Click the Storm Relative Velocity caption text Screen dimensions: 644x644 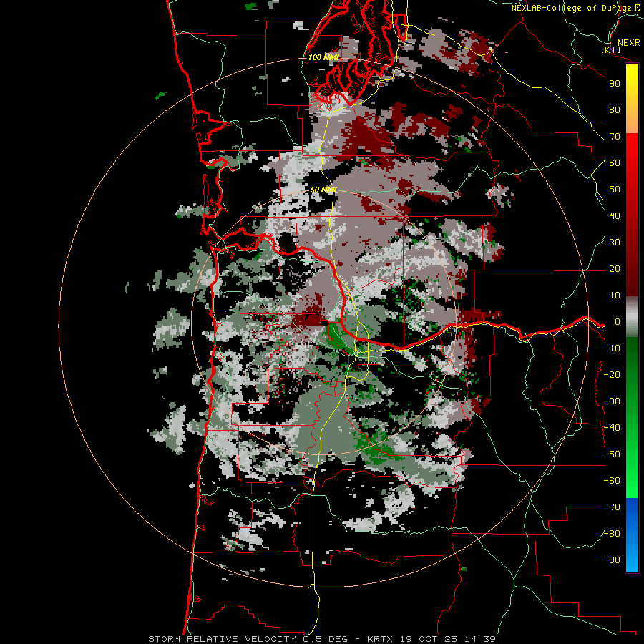321,639
